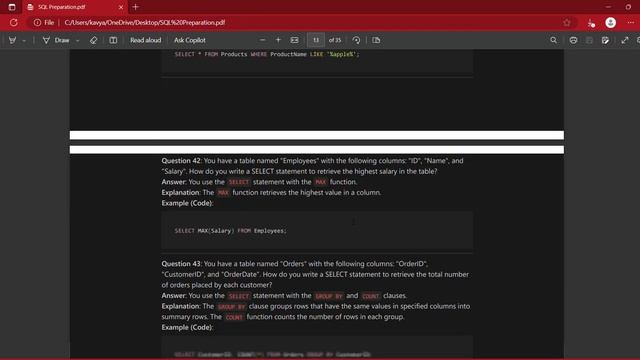Save the PDF with the disk icon

click(589, 40)
